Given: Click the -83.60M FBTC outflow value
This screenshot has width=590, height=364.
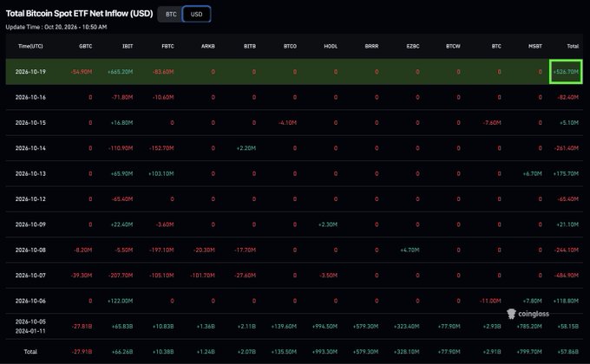Looking at the screenshot, I should click(x=163, y=71).
